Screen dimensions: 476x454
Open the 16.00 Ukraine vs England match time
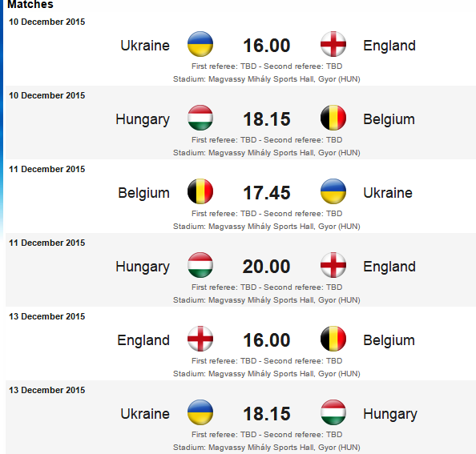267,46
